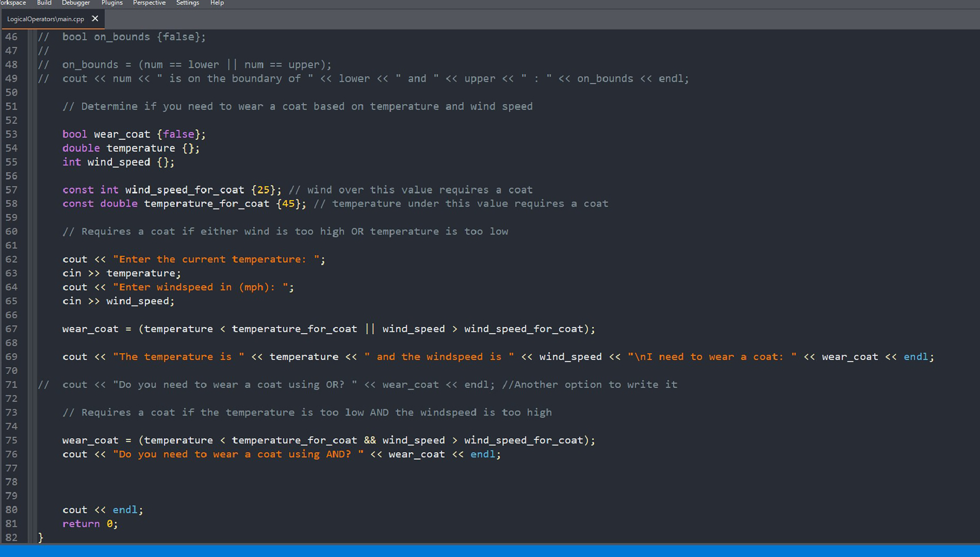This screenshot has height=557, width=980.
Task: Open the Build menu
Action: tap(44, 3)
